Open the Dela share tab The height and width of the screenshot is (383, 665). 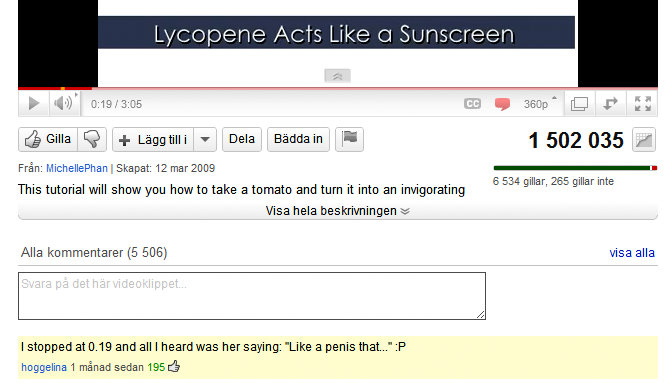[x=242, y=139]
